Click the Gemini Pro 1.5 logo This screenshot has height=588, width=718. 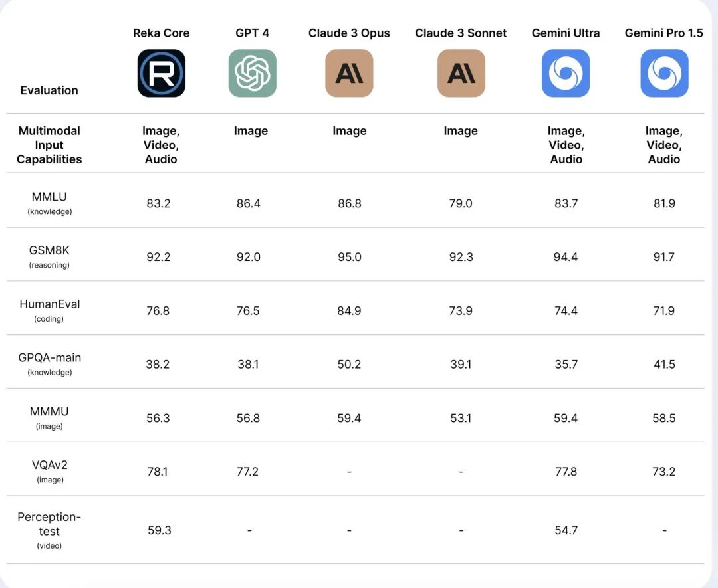(664, 73)
